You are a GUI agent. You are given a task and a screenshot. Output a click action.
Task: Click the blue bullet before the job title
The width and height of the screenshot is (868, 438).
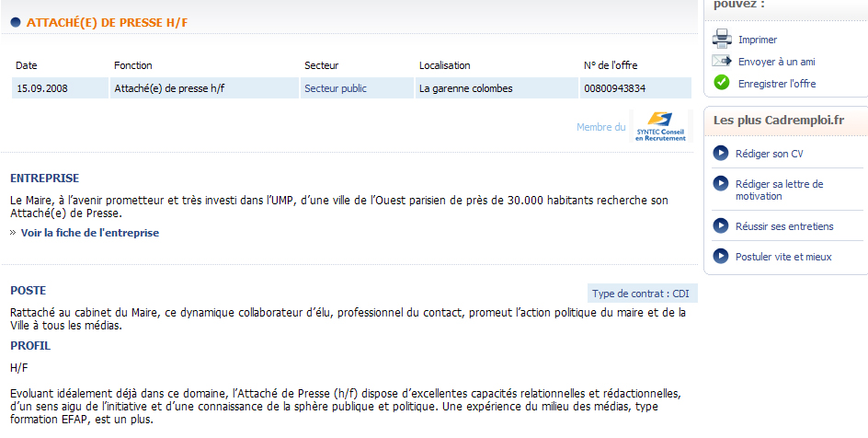16,22
